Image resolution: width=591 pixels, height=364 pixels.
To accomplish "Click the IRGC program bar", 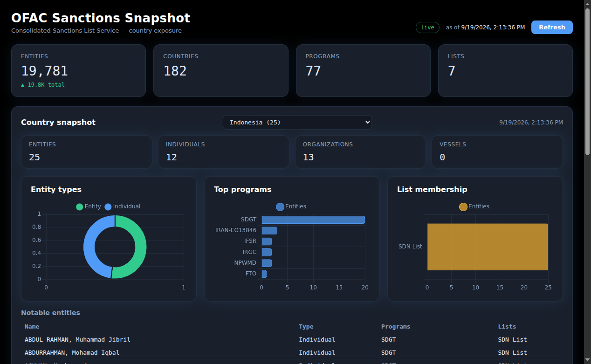I will pyautogui.click(x=267, y=252).
